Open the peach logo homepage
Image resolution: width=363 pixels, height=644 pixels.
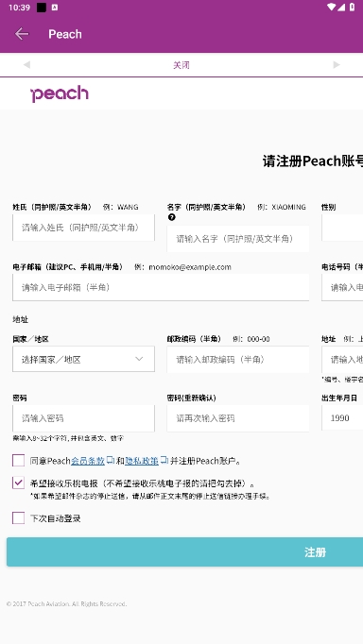coord(60,94)
